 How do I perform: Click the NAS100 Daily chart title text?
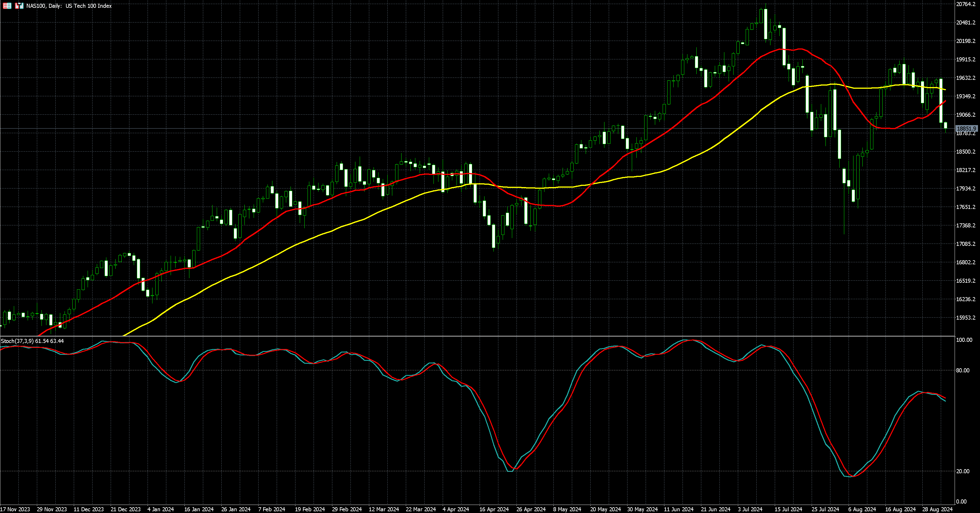pos(69,6)
